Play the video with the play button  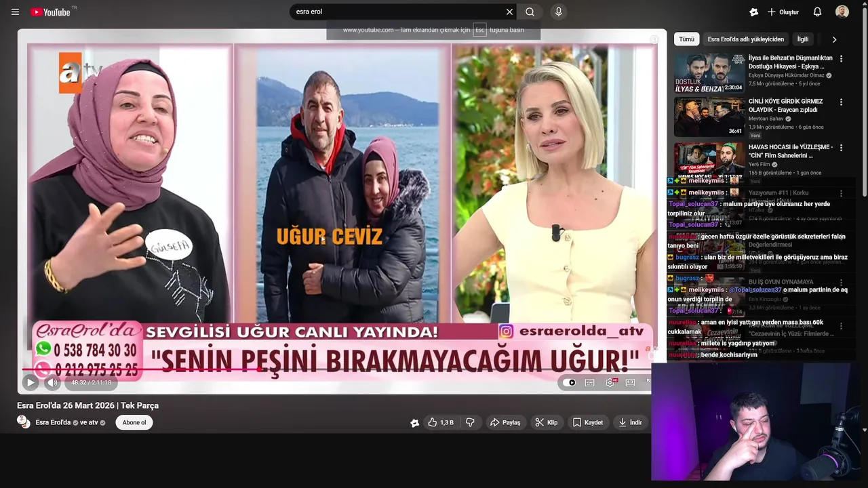click(x=30, y=382)
